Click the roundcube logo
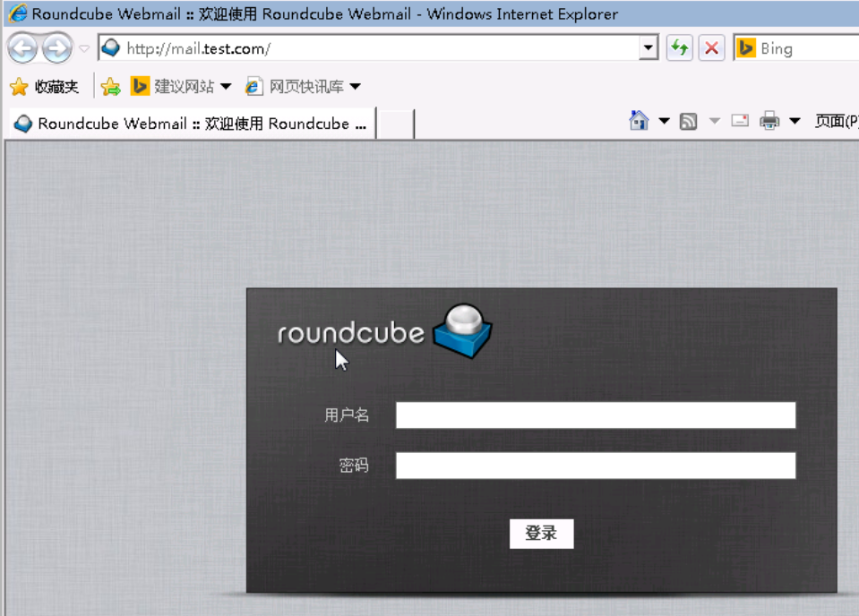 (x=384, y=332)
